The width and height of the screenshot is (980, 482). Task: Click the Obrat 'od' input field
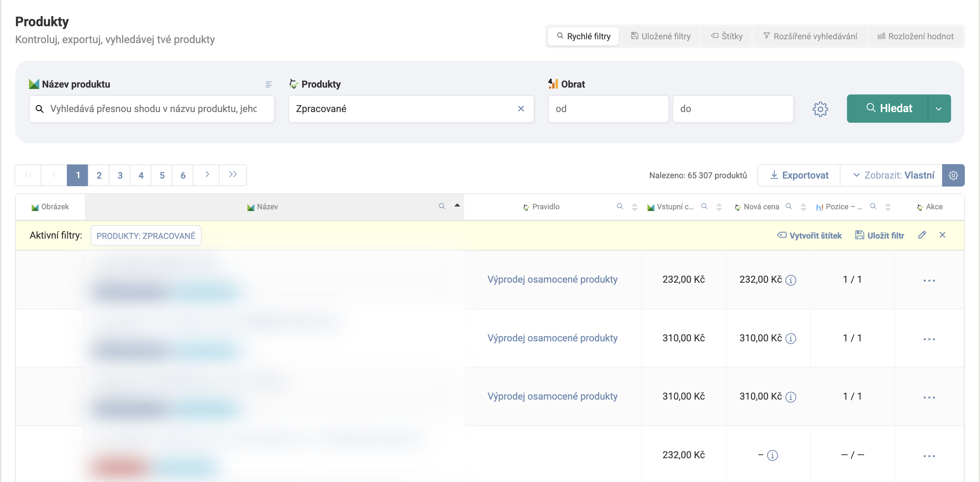[608, 109]
